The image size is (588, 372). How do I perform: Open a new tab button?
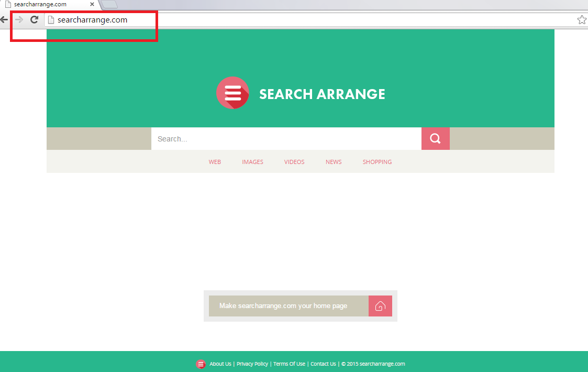tap(109, 5)
